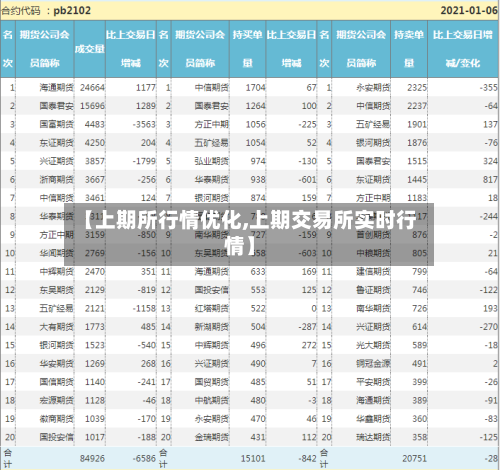Click long position value 1056
The height and width of the screenshot is (470, 500).
256,124
